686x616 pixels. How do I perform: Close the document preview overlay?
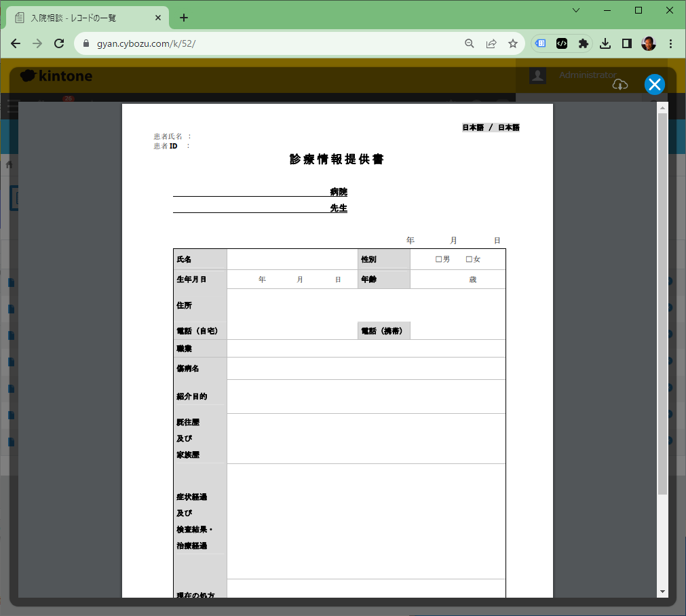[x=655, y=84]
